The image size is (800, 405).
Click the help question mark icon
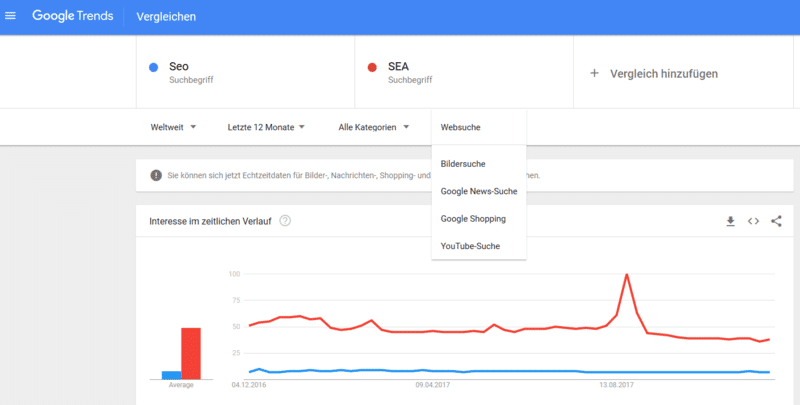point(285,221)
